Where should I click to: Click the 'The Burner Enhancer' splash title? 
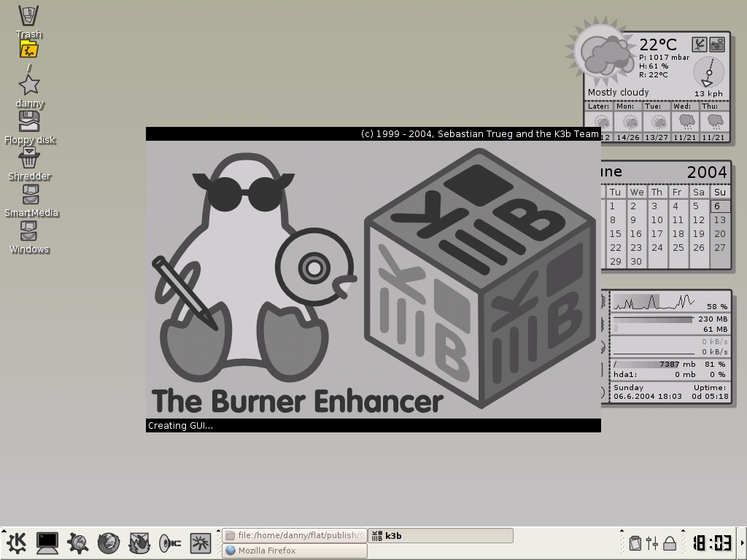(298, 401)
